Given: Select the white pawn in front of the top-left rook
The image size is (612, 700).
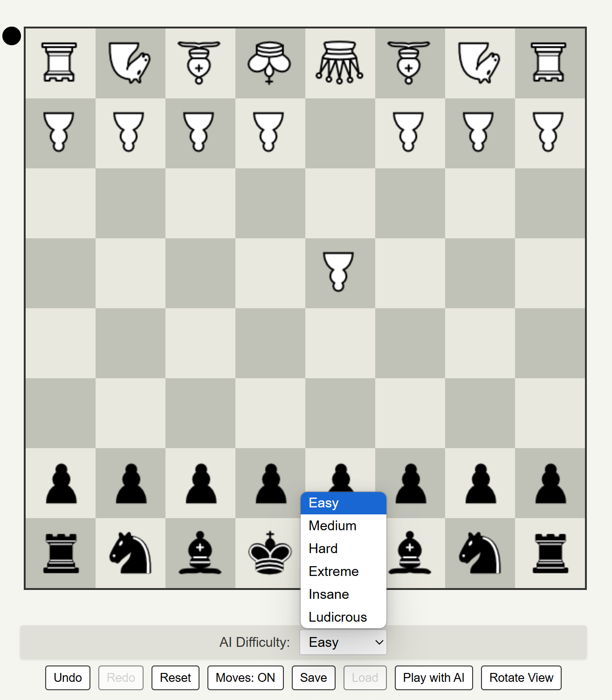Looking at the screenshot, I should tap(59, 132).
